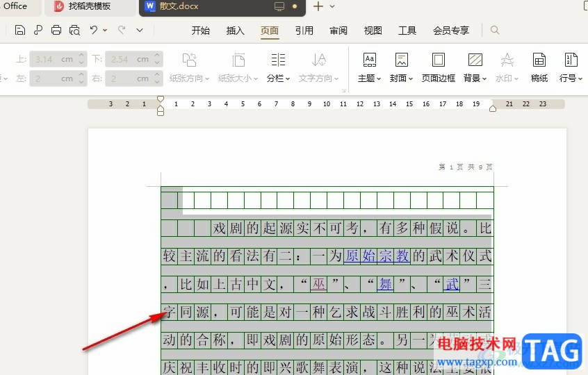Increase bottom margin with stepper arrow

coord(158,56)
